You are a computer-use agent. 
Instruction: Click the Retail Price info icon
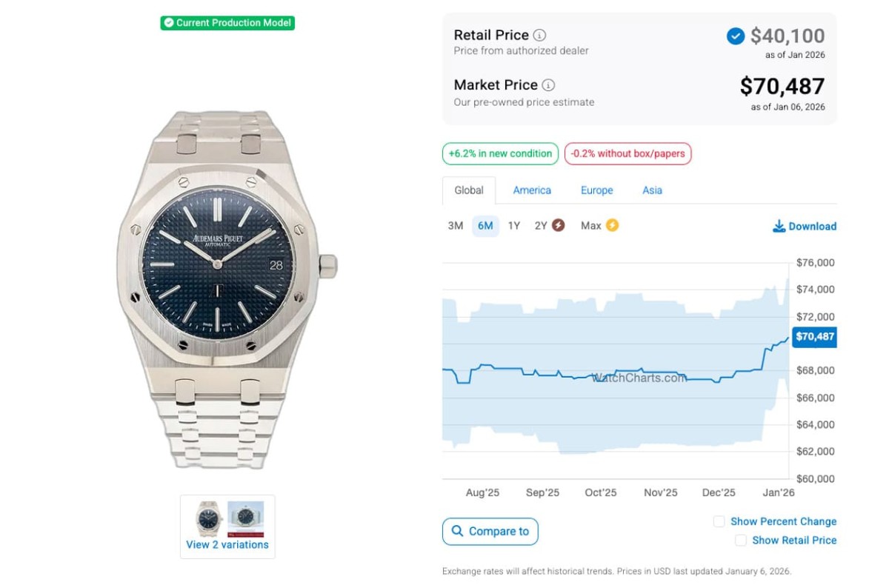(540, 36)
